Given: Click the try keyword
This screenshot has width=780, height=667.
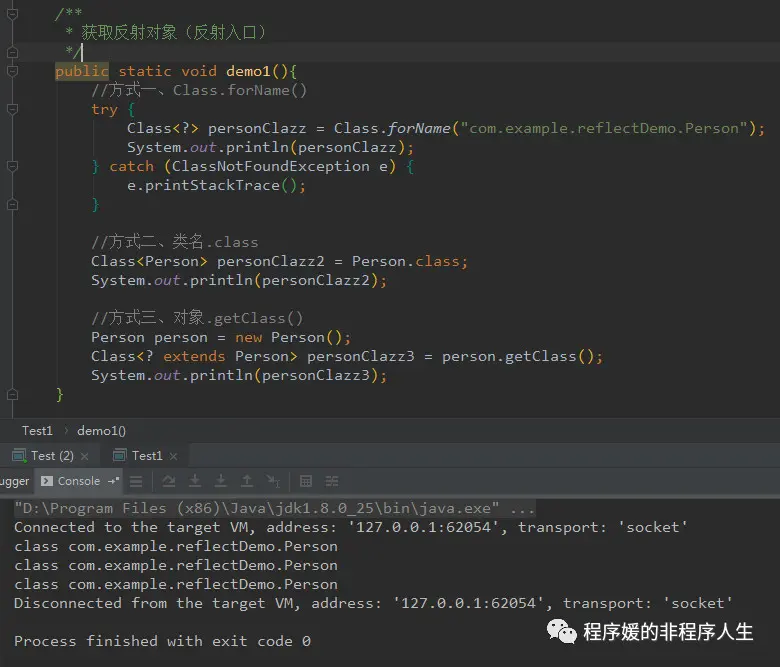Looking at the screenshot, I should click(104, 109).
